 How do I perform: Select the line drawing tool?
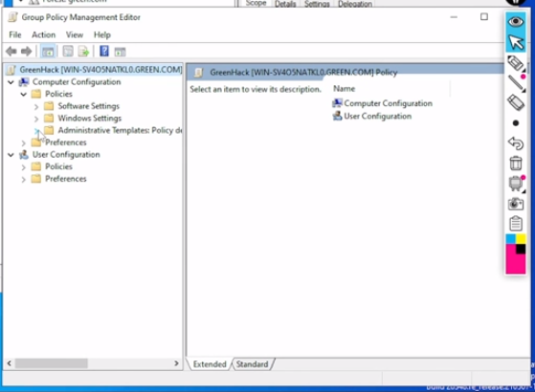pos(516,83)
